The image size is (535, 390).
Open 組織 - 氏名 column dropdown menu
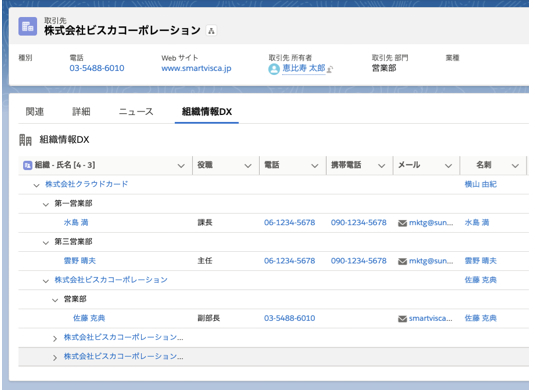(x=181, y=166)
